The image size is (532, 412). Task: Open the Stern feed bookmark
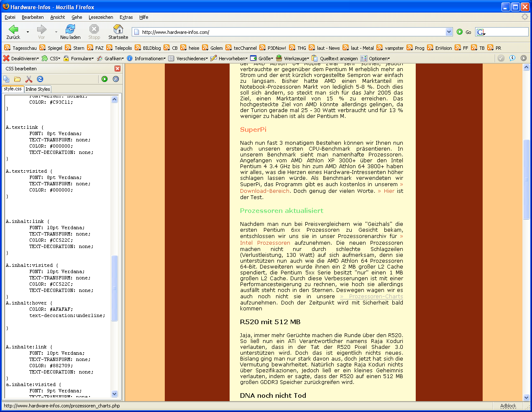(x=74, y=48)
